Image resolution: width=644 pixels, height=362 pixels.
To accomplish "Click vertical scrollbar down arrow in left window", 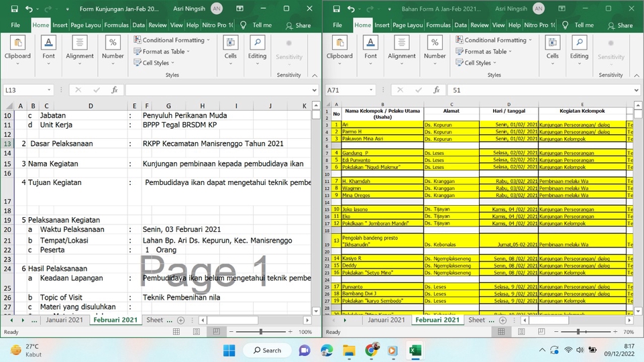I will click(x=316, y=311).
